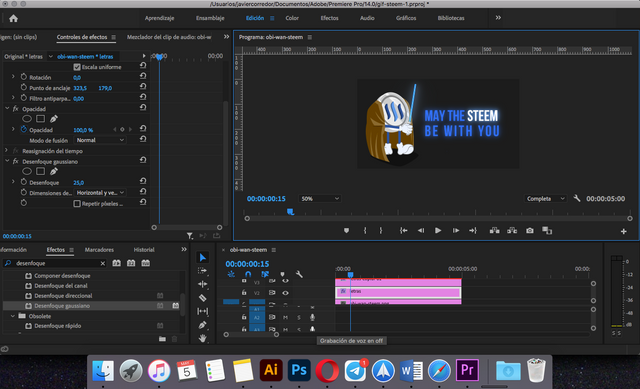
Task: Create new custom bin in Effects
Action: pyautogui.click(x=162, y=339)
